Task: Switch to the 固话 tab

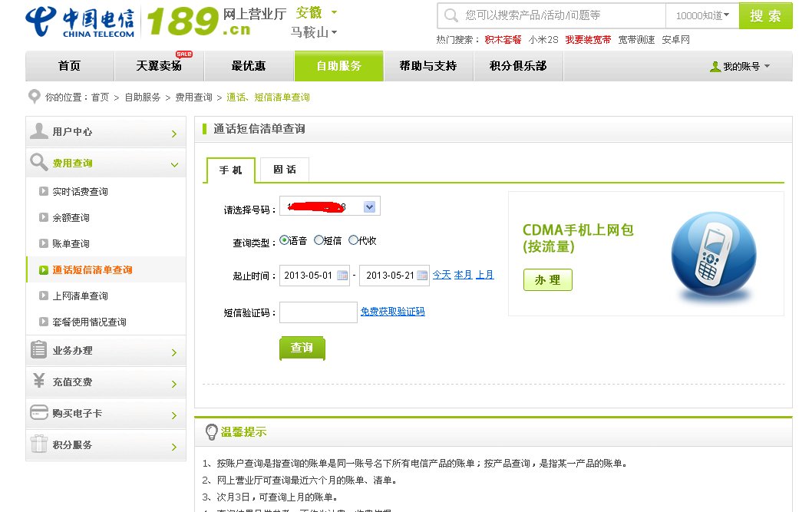Action: click(284, 170)
